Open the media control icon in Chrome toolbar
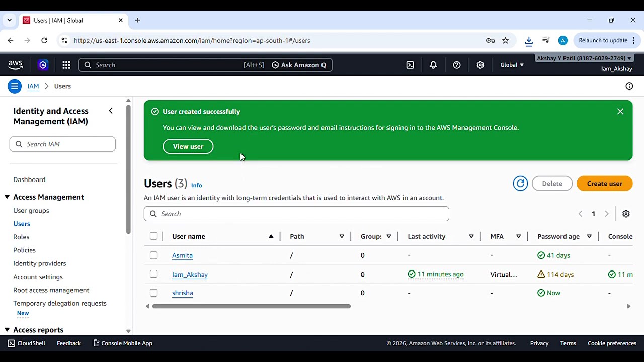 (x=546, y=40)
